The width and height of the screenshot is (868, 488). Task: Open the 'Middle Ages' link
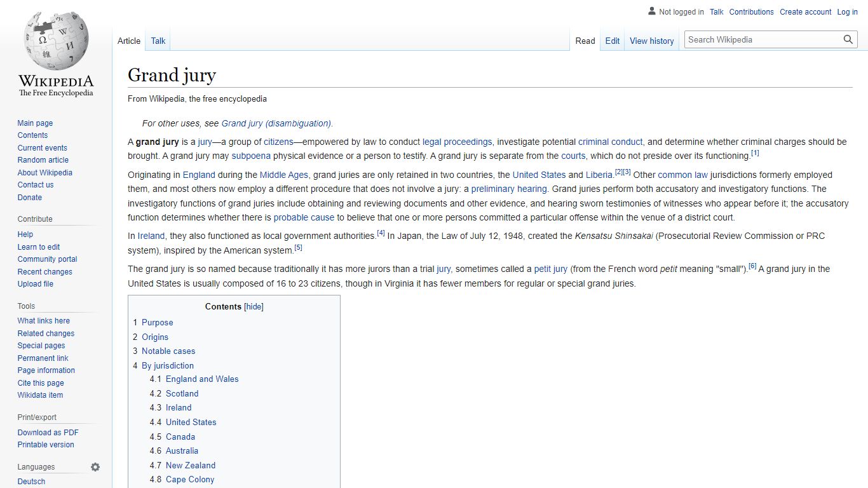[283, 175]
